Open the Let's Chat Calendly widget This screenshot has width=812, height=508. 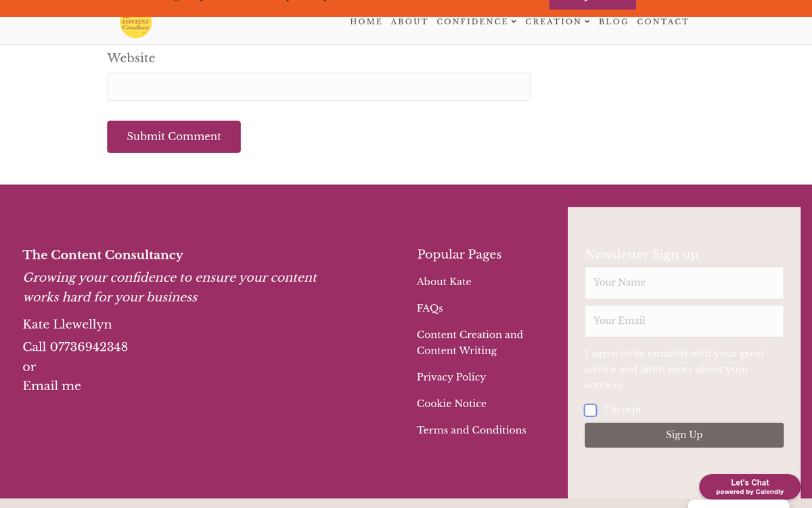click(750, 486)
